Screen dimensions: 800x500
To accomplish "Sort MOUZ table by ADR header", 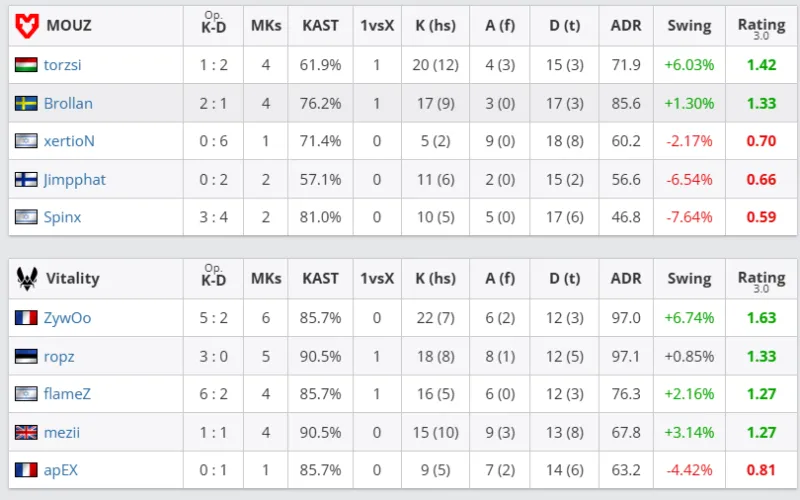I will (x=626, y=26).
